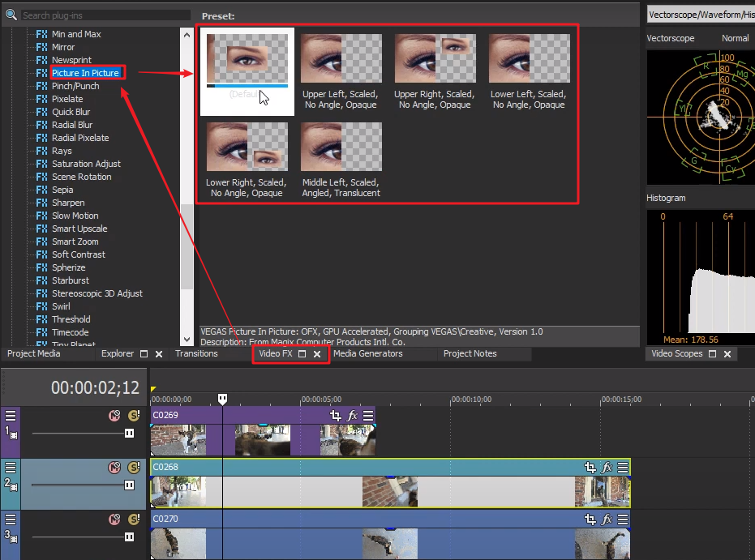The height and width of the screenshot is (560, 755).
Task: Open the track 2 header menu icon
Action: [11, 467]
